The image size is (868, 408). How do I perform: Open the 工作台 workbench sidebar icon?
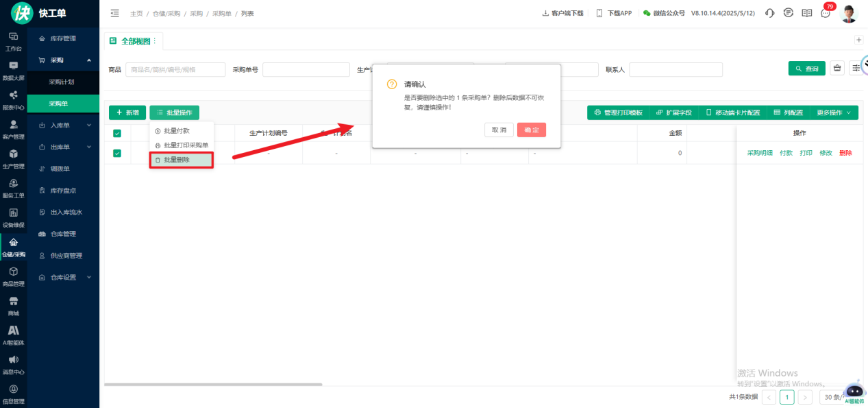click(13, 40)
